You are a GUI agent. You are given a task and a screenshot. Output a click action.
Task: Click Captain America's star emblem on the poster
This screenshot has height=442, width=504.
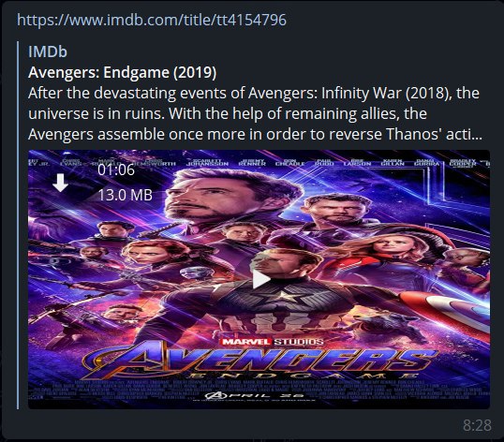[x=282, y=297]
